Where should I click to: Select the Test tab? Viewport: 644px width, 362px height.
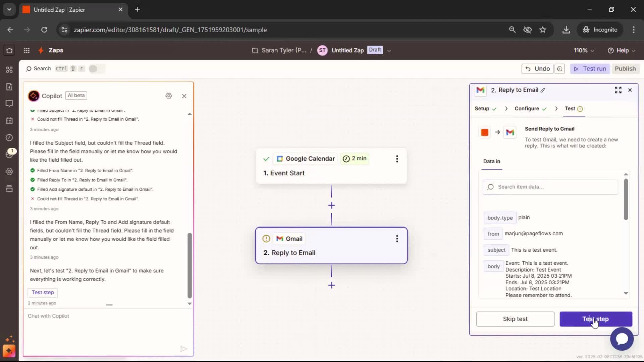[574, 109]
